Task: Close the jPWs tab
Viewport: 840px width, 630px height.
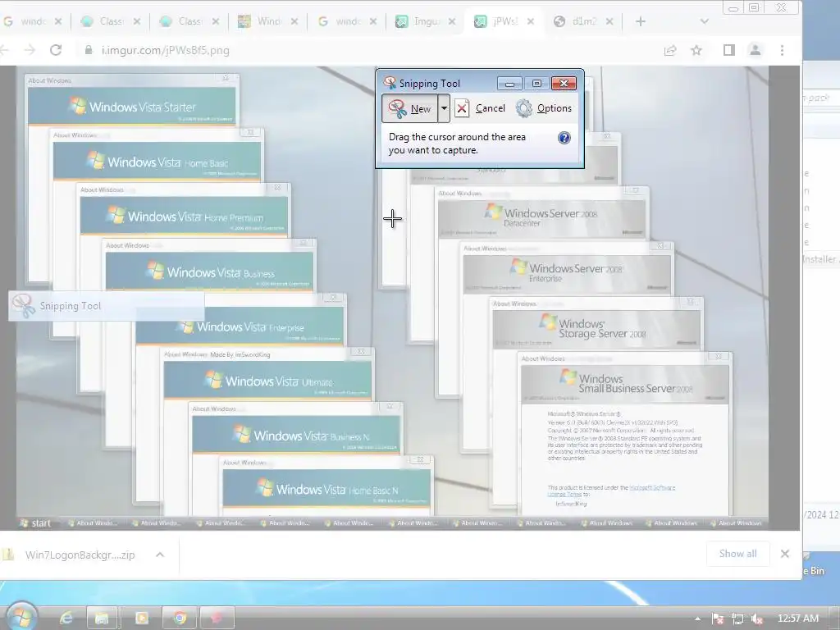Action: [x=531, y=21]
